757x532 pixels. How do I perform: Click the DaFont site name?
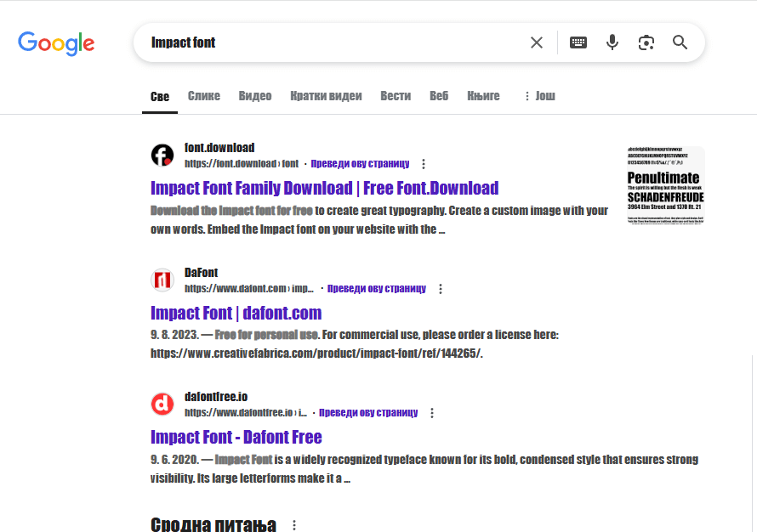pyautogui.click(x=201, y=273)
